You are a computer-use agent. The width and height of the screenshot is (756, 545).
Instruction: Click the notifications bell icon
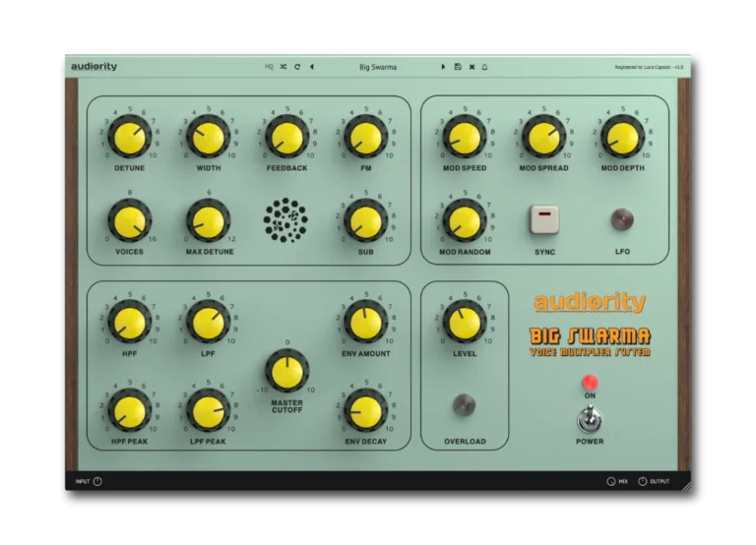484,67
